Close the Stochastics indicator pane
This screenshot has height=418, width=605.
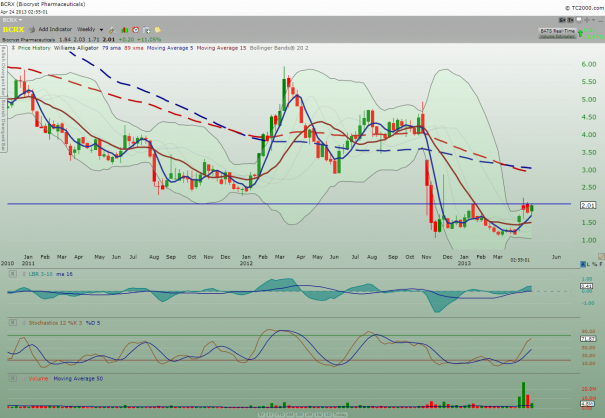click(12, 322)
